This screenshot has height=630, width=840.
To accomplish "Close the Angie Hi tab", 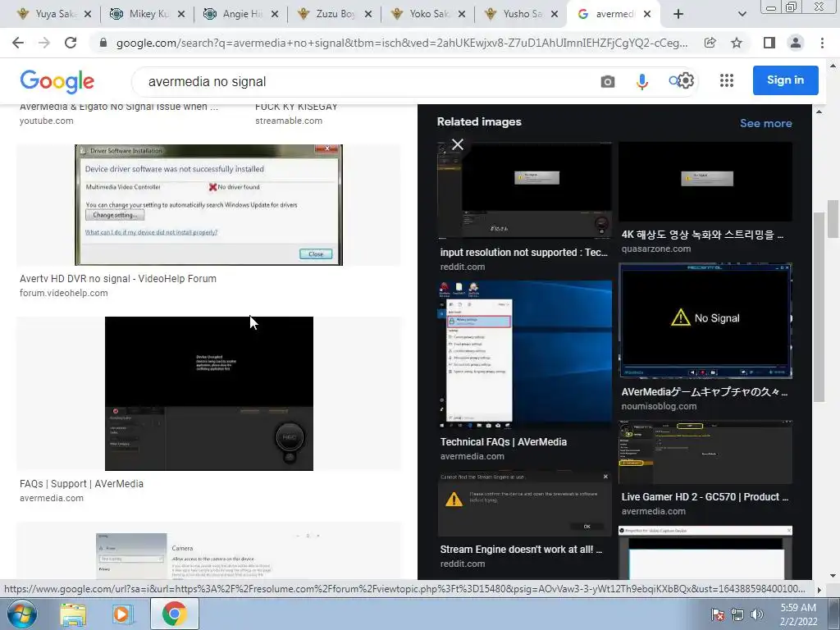I will (x=275, y=14).
